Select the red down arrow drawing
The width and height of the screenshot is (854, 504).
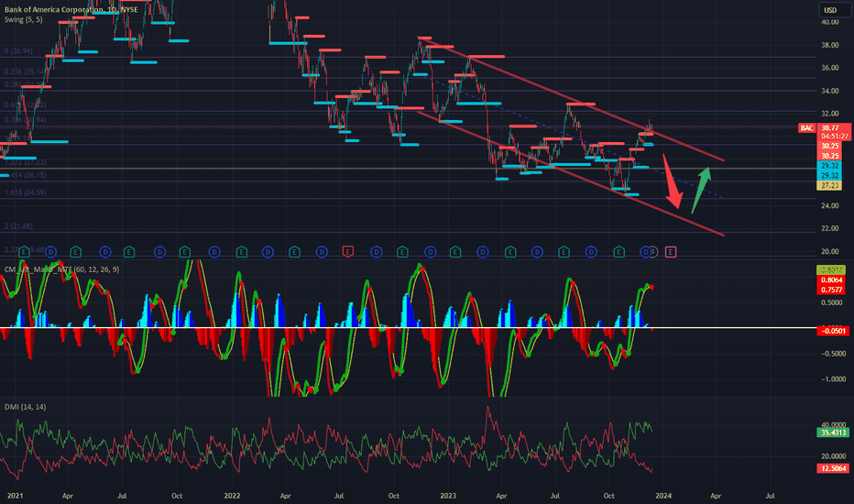(673, 182)
